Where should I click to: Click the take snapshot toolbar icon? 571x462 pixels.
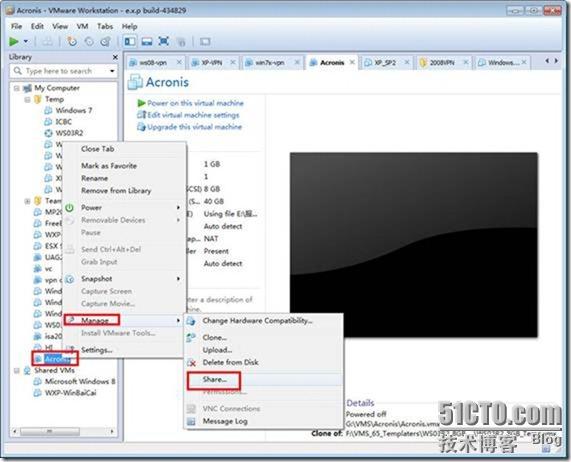tap(72, 42)
